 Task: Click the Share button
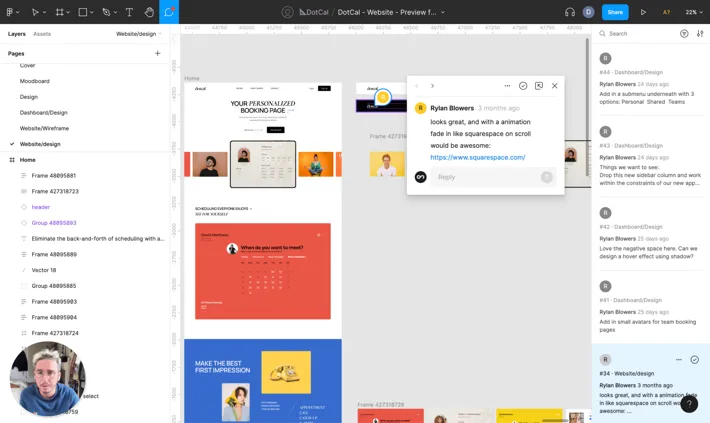[615, 12]
